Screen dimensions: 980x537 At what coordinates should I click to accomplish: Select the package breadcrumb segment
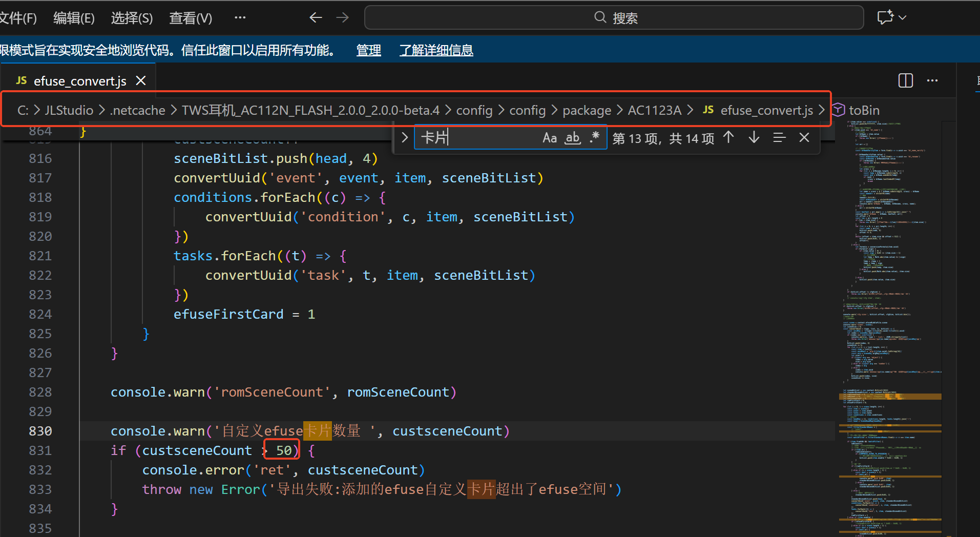587,111
